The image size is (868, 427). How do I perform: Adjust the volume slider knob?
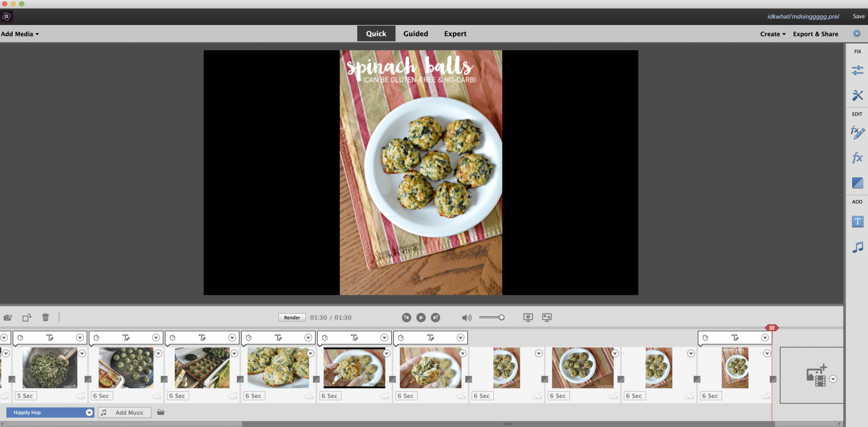click(501, 318)
